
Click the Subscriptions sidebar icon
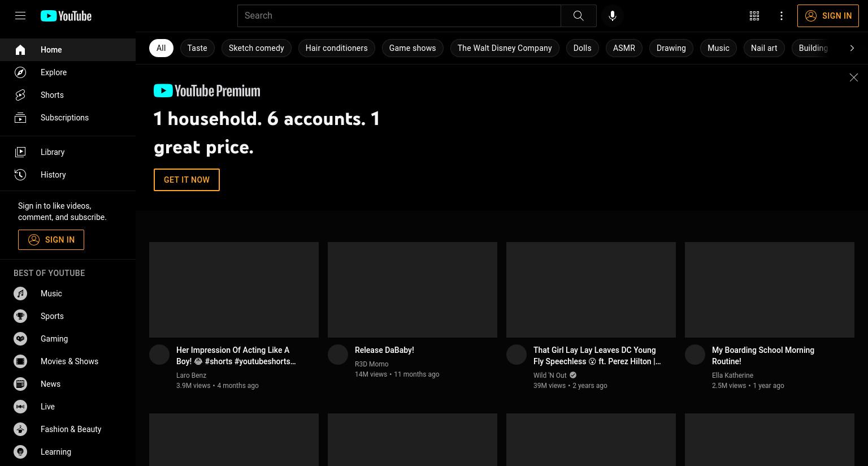pyautogui.click(x=20, y=118)
